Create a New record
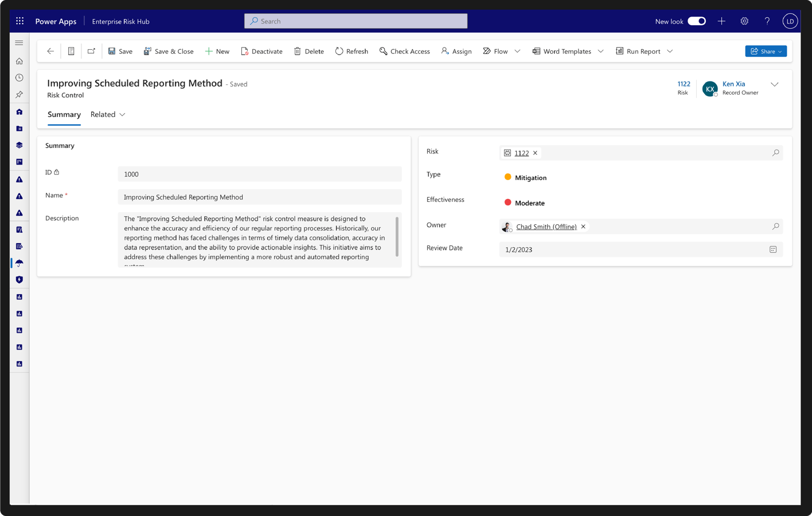Image resolution: width=812 pixels, height=516 pixels. pos(217,51)
